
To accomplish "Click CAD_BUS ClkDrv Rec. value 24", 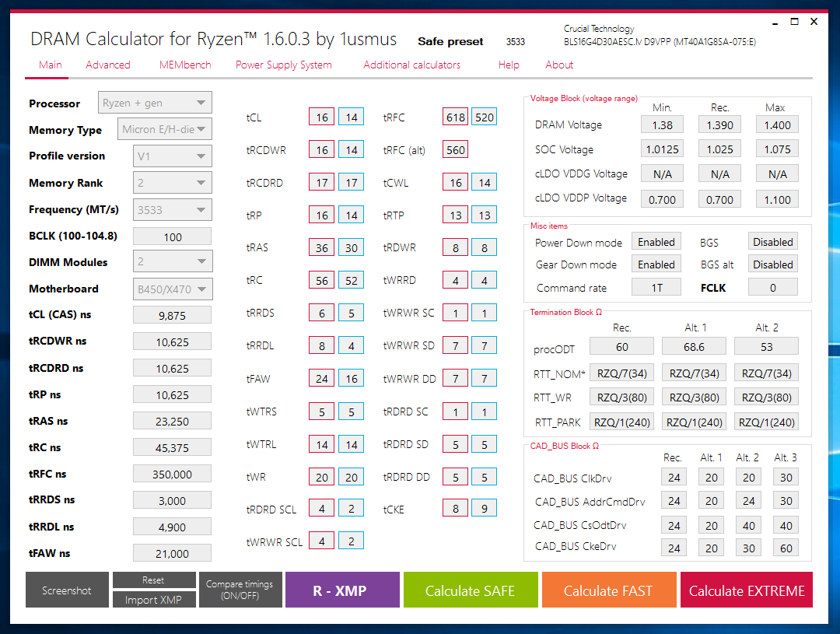I will (674, 477).
